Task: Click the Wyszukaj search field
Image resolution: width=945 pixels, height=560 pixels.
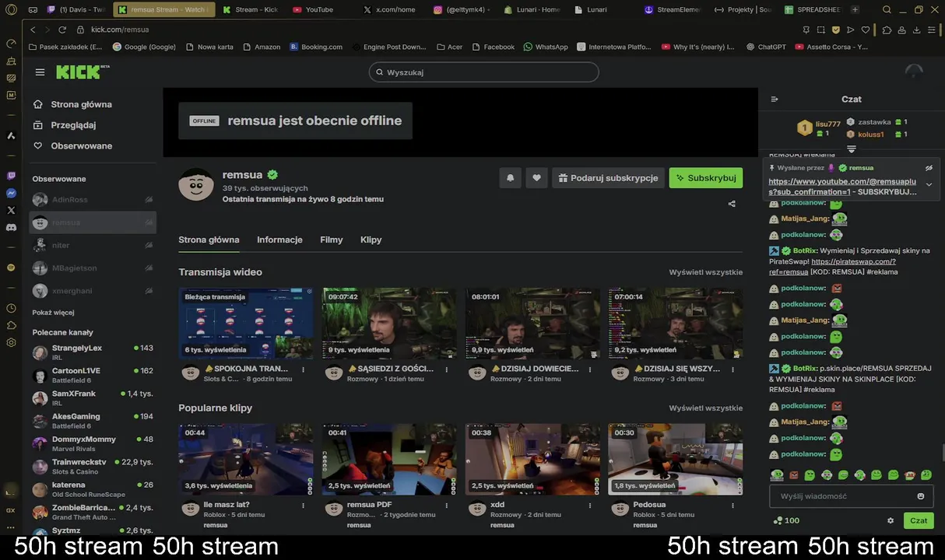Action: click(x=483, y=72)
